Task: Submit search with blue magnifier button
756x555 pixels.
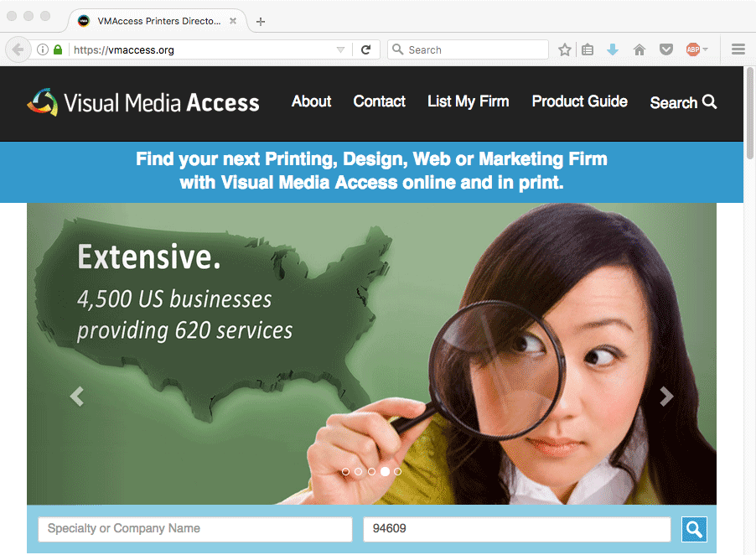Action: point(694,529)
